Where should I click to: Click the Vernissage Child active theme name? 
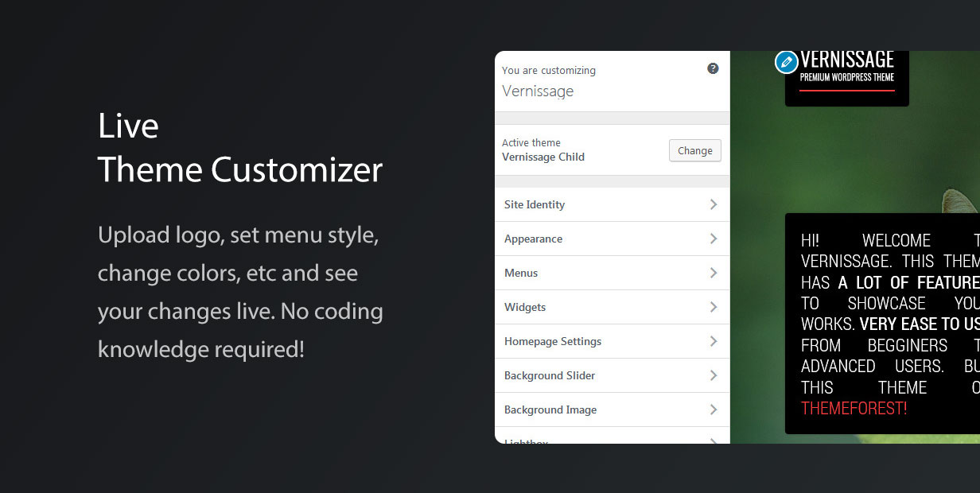(543, 157)
